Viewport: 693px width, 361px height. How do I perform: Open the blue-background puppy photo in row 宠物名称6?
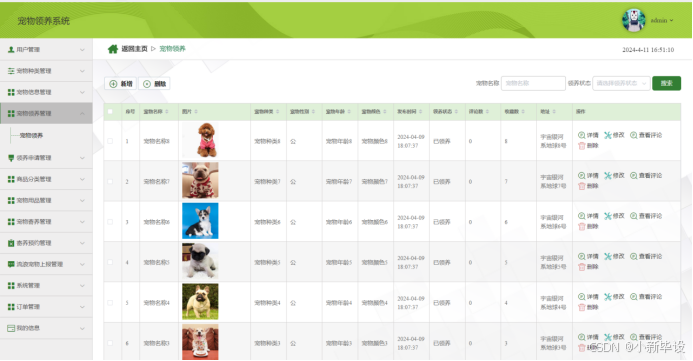[200, 221]
